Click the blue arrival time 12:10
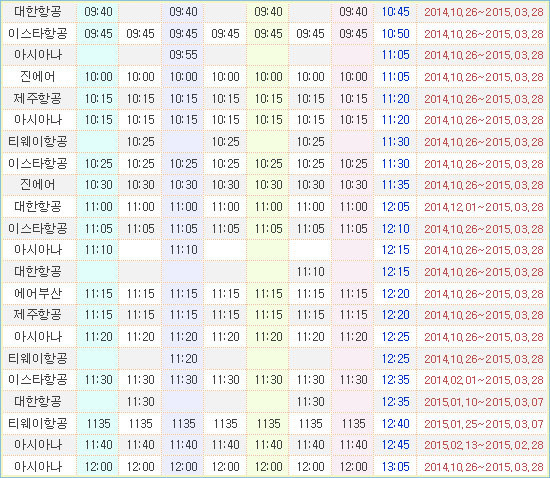The height and width of the screenshot is (478, 550). click(x=395, y=229)
